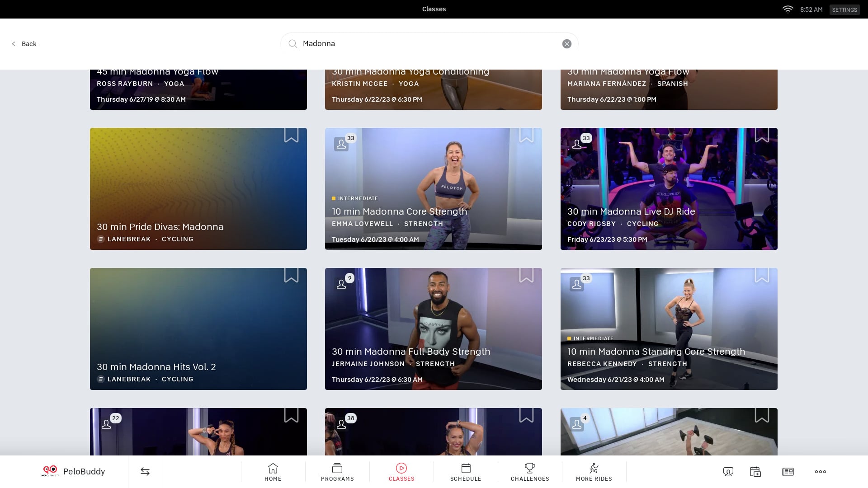Screen dimensions: 868x488
Task: Show 33 friends on Standing Core Strength
Action: click(580, 282)
